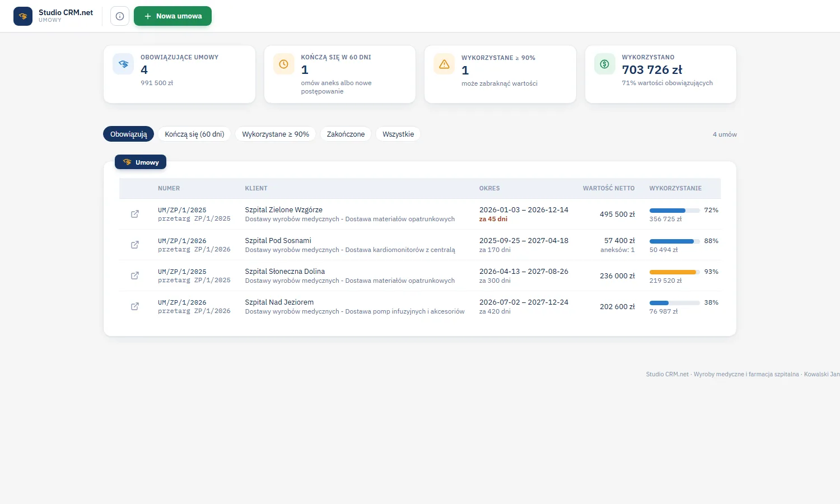Click client name Szpital Słoneczna Dolina
840x504 pixels.
[284, 271]
